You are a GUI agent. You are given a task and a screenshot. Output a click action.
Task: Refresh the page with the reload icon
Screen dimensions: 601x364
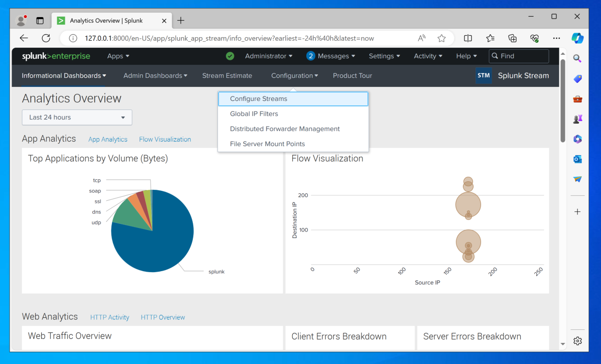(x=46, y=38)
